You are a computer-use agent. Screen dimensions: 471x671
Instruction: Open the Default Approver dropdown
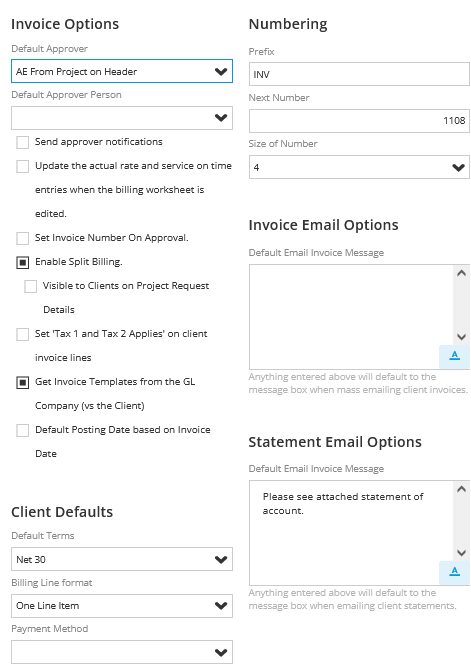pyautogui.click(x=122, y=71)
